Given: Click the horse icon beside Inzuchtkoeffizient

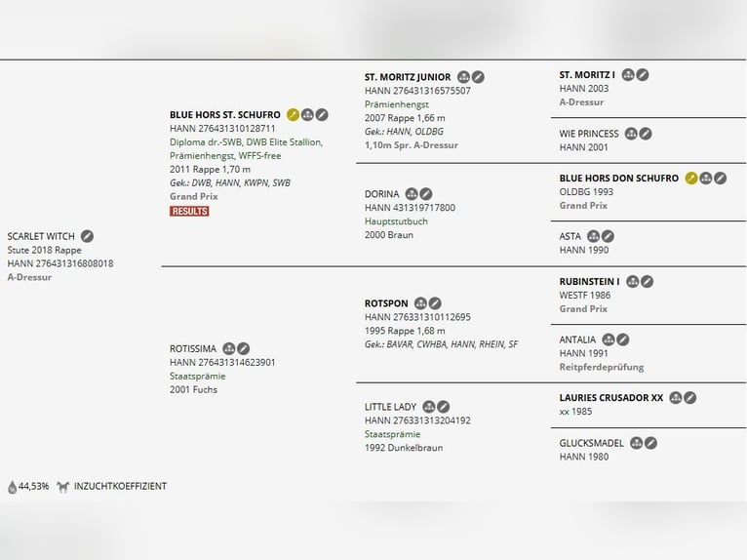Looking at the screenshot, I should [x=63, y=486].
